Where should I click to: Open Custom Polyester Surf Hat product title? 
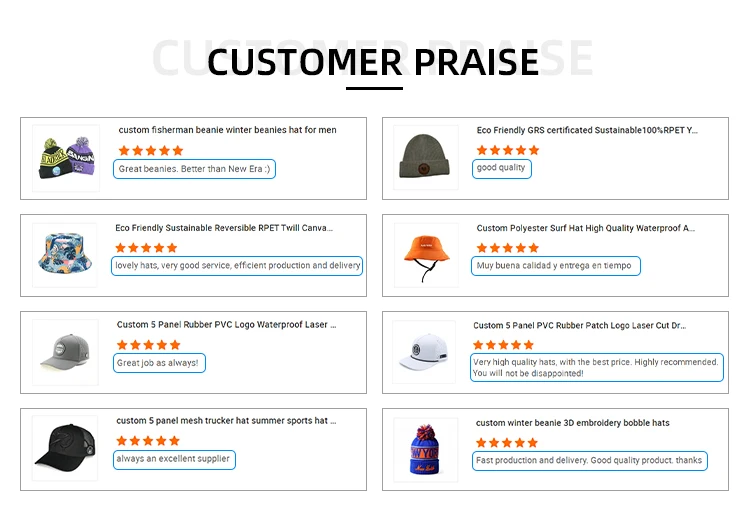pyautogui.click(x=585, y=228)
